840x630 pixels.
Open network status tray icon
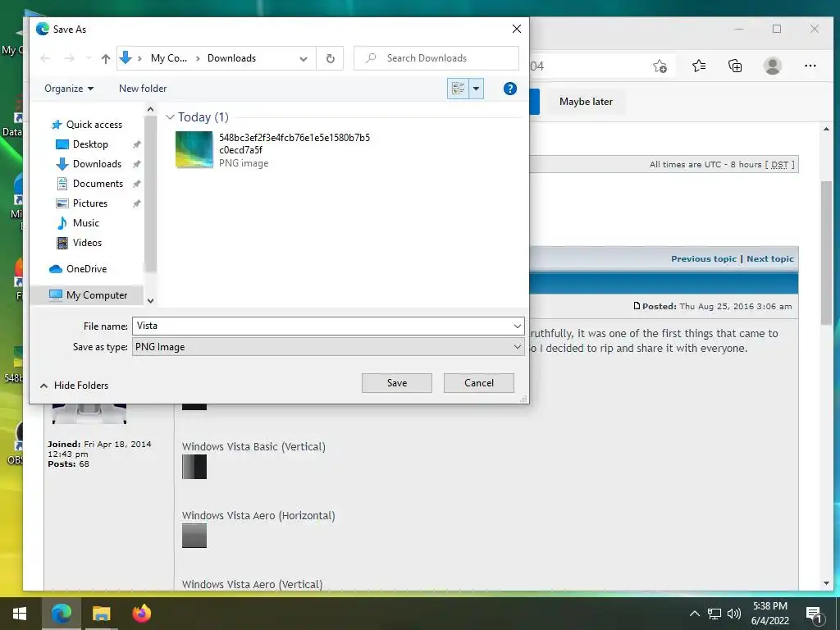[x=714, y=614]
